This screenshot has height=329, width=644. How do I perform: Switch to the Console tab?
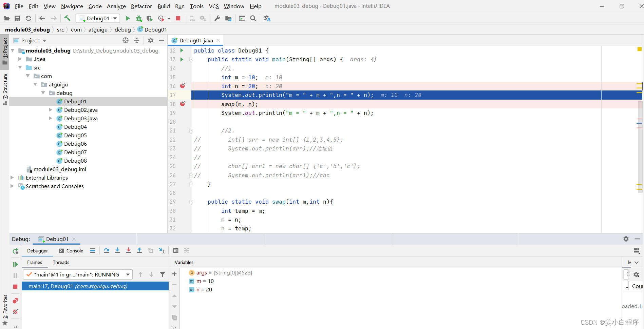[71, 251]
